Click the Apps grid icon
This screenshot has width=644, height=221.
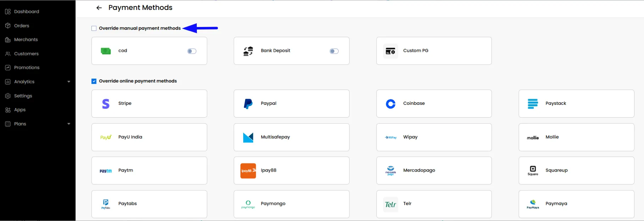click(x=8, y=110)
